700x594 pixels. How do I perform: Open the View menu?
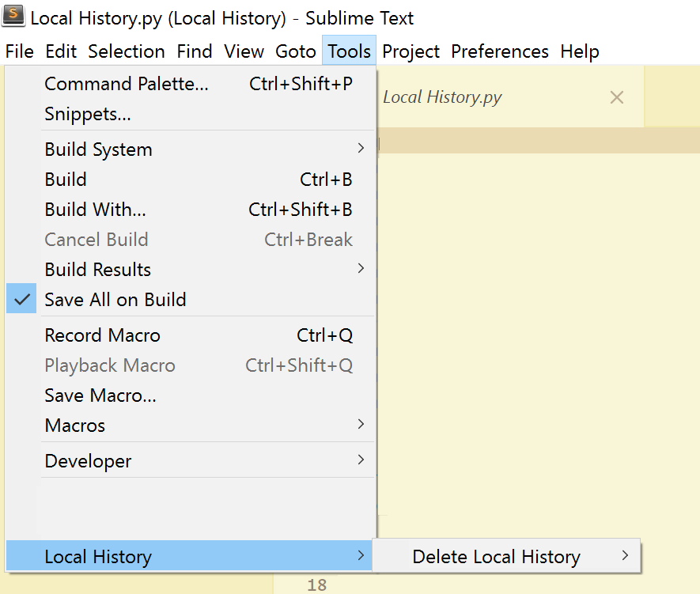(244, 51)
